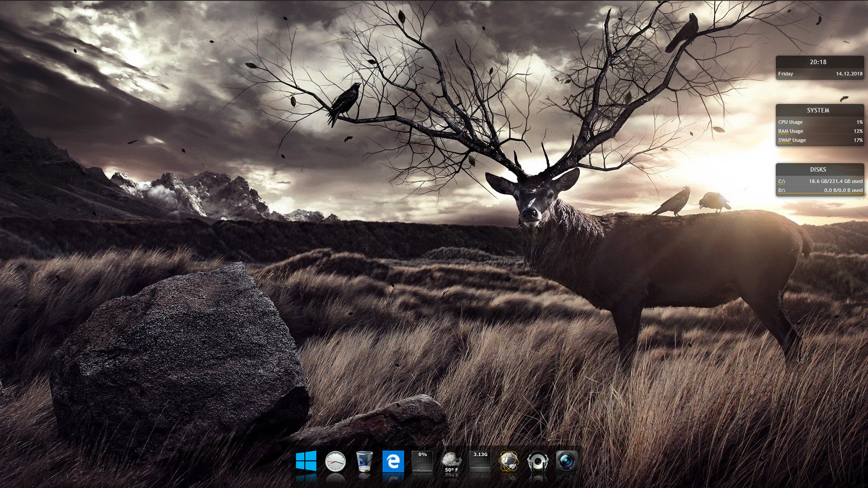Click the SYSTEM widget header
This screenshot has height=488, width=868.
pyautogui.click(x=818, y=110)
